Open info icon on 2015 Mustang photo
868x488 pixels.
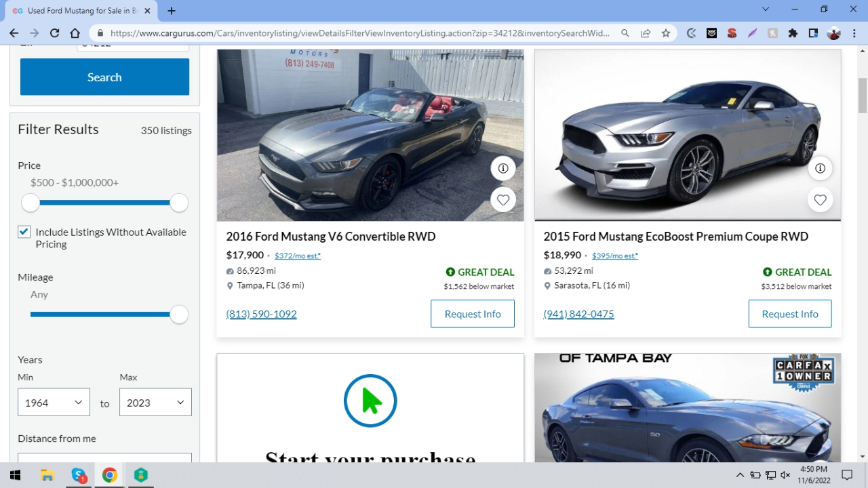click(821, 168)
